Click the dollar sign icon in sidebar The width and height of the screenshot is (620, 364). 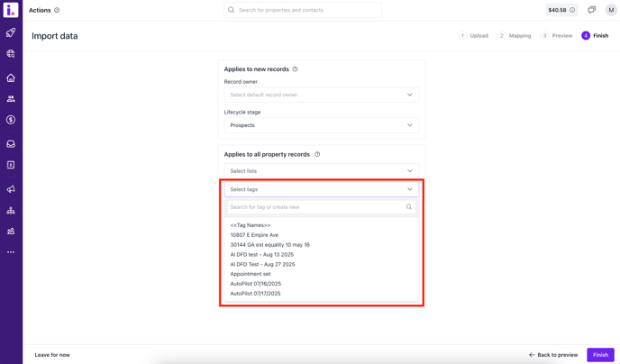(11, 120)
